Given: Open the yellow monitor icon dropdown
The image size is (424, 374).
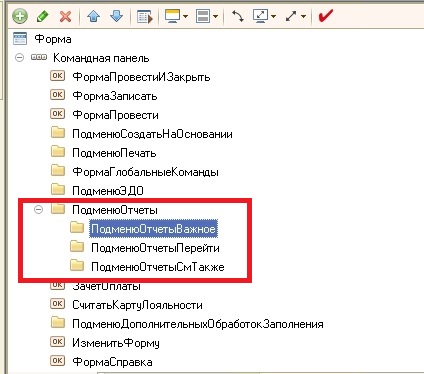Looking at the screenshot, I should pyautogui.click(x=185, y=16).
